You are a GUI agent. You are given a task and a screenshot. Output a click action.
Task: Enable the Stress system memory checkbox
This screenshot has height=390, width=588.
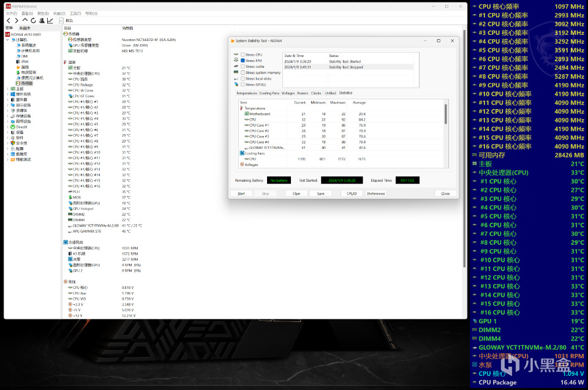pos(243,72)
